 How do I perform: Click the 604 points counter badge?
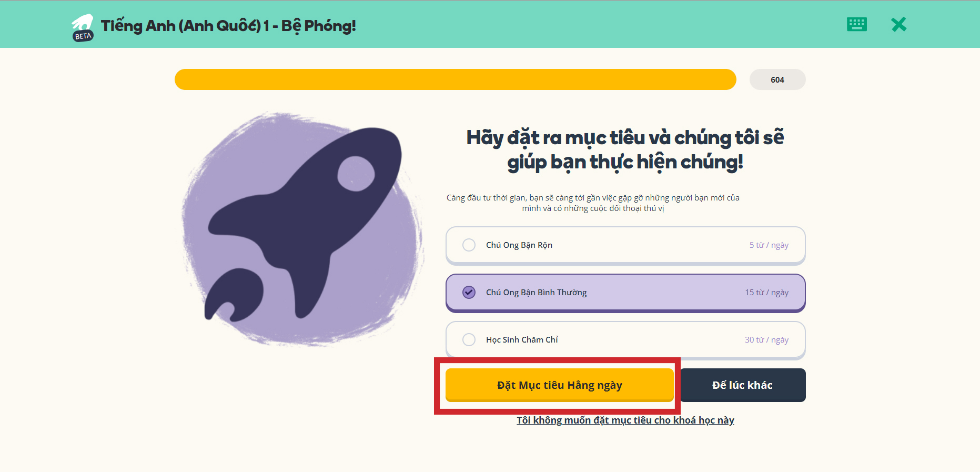click(x=777, y=79)
